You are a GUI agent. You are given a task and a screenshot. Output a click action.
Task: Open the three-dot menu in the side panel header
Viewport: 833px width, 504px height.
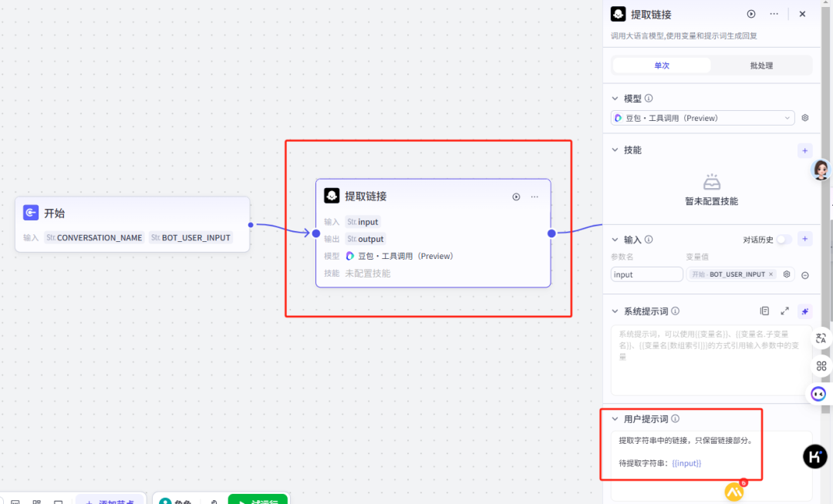point(774,14)
